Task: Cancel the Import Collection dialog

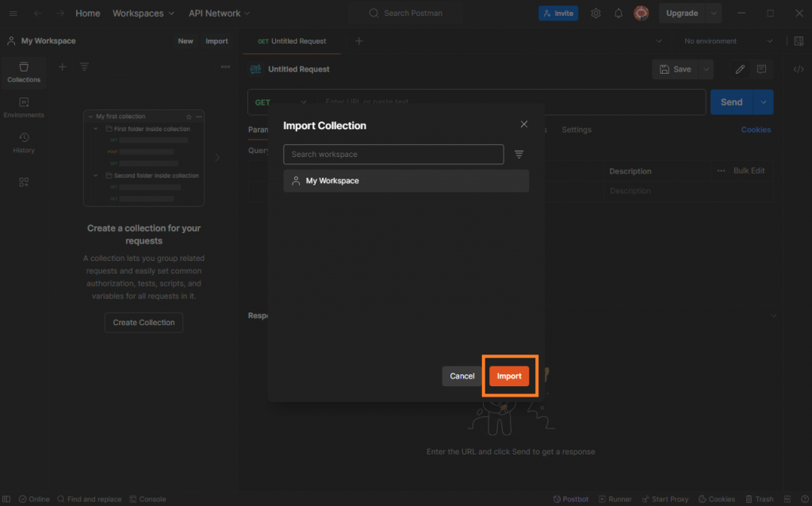Action: click(462, 376)
